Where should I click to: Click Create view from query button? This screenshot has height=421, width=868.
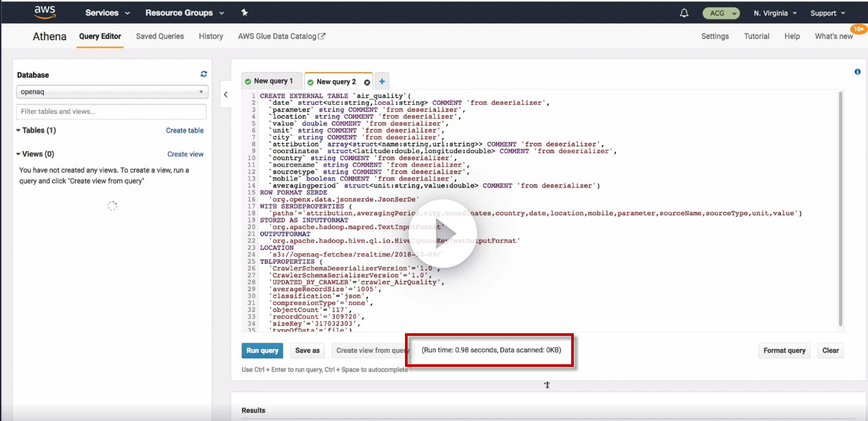[x=373, y=350]
